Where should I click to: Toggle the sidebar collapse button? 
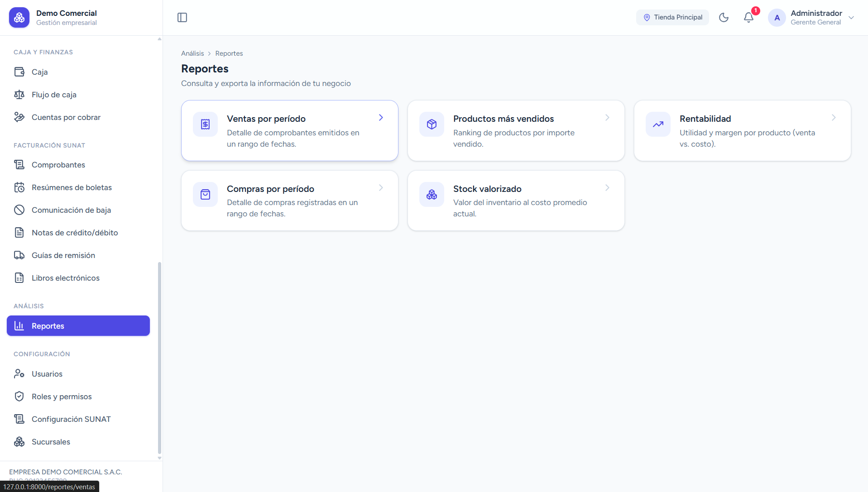[x=182, y=17]
